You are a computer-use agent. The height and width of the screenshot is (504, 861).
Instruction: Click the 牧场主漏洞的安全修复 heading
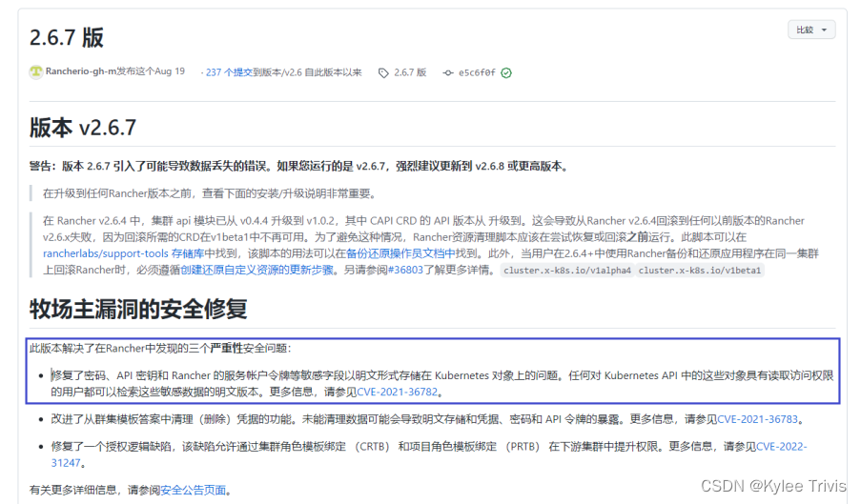click(x=138, y=309)
